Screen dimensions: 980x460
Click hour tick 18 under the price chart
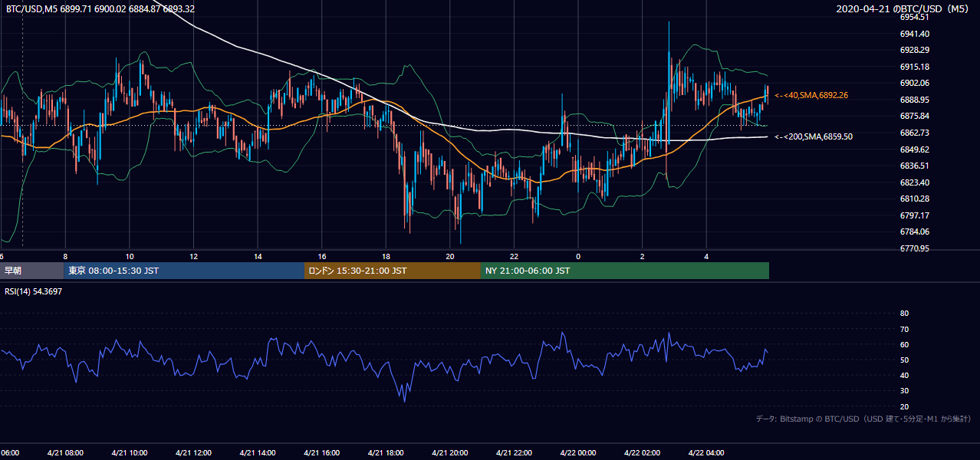coord(386,257)
